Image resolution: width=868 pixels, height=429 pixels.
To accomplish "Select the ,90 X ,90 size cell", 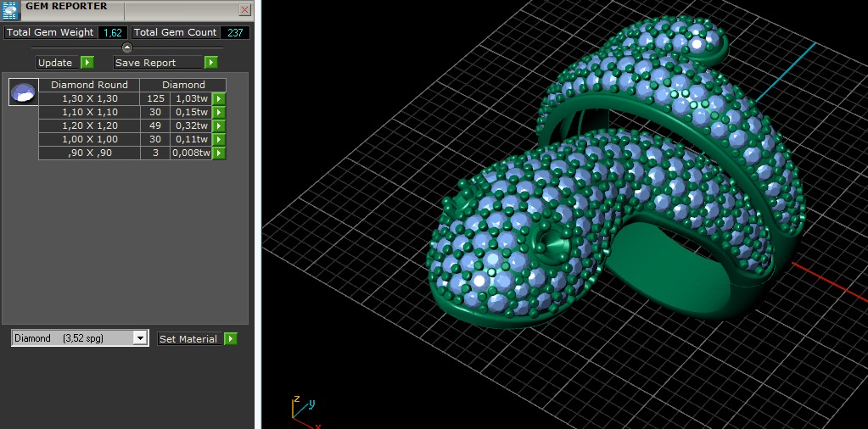I will click(89, 153).
